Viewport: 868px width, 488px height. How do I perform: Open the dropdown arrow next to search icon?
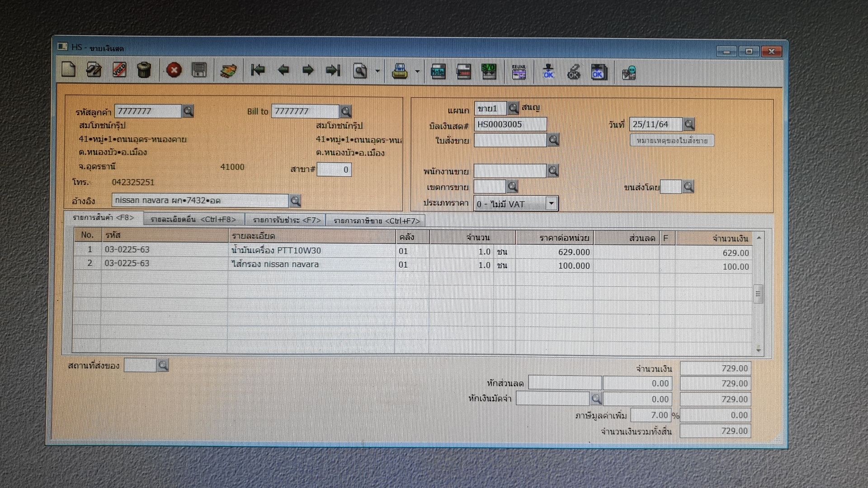point(377,71)
